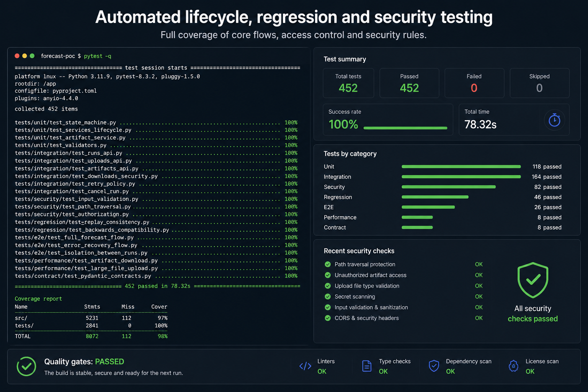Click the large green security shield icon
588x392 pixels.
[533, 280]
